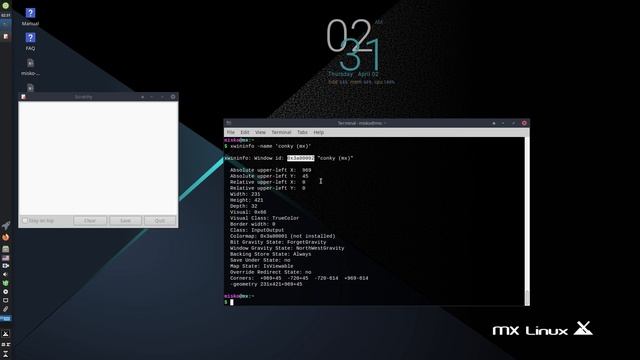The width and height of the screenshot is (640, 360).
Task: Launch Firefox from the side panel
Action: (x=5, y=237)
